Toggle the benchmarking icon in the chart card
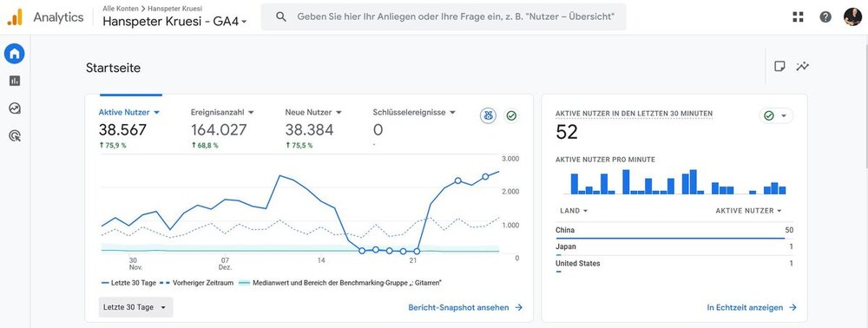Image resolution: width=868 pixels, height=328 pixels. point(488,115)
